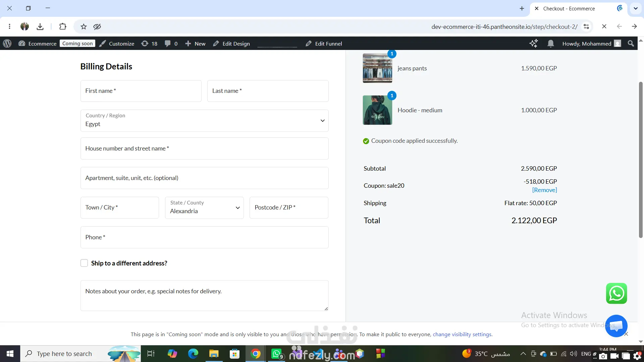The height and width of the screenshot is (362, 644).
Task: Open the Howdy, Mohammed account menu
Action: tap(592, 44)
